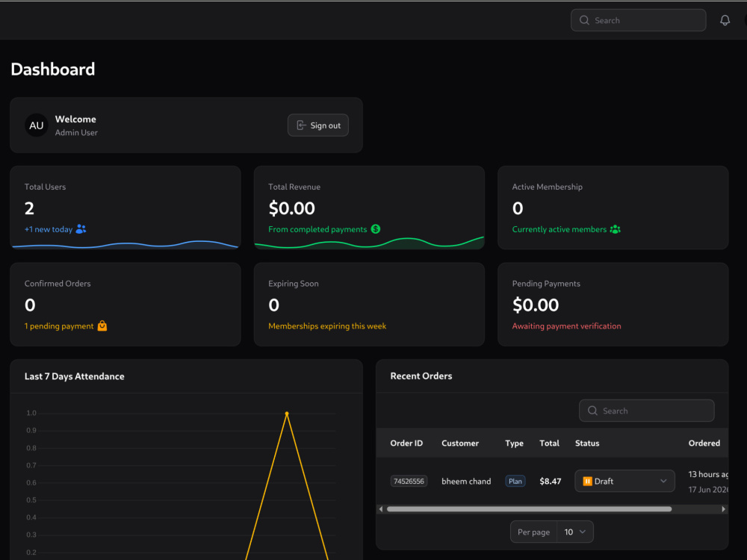This screenshot has height=560, width=747.
Task: Click the Plan type badge
Action: click(515, 481)
